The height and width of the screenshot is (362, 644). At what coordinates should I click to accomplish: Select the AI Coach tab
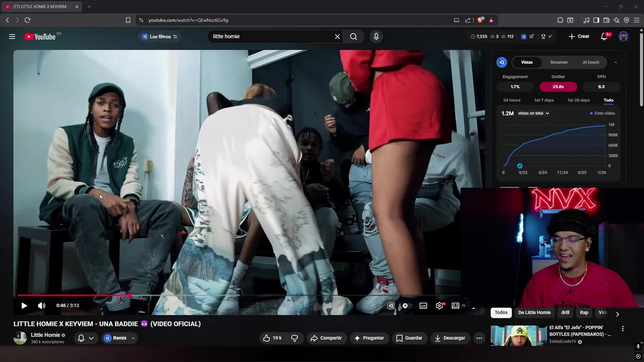tap(591, 62)
